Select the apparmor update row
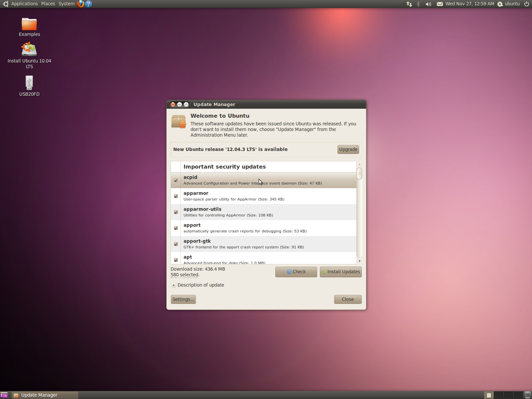The height and width of the screenshot is (399, 532). point(264,196)
